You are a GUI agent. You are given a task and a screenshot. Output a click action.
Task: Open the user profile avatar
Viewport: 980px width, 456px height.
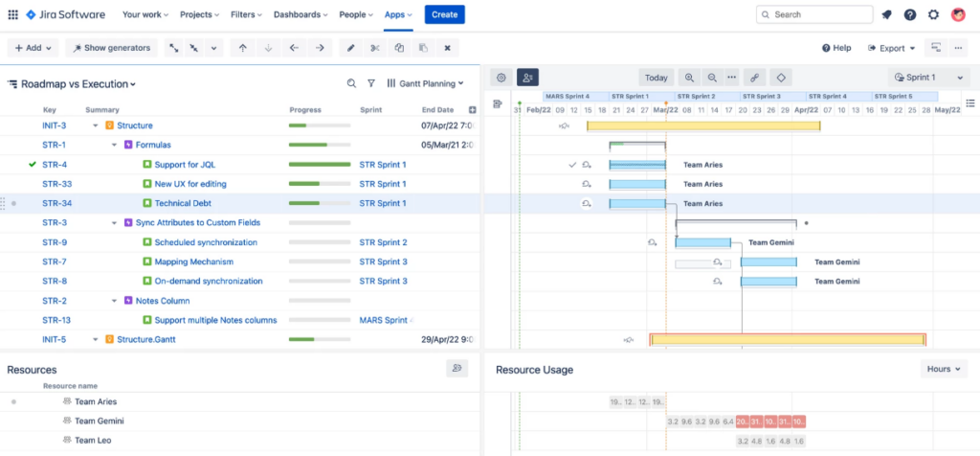[x=958, y=14]
